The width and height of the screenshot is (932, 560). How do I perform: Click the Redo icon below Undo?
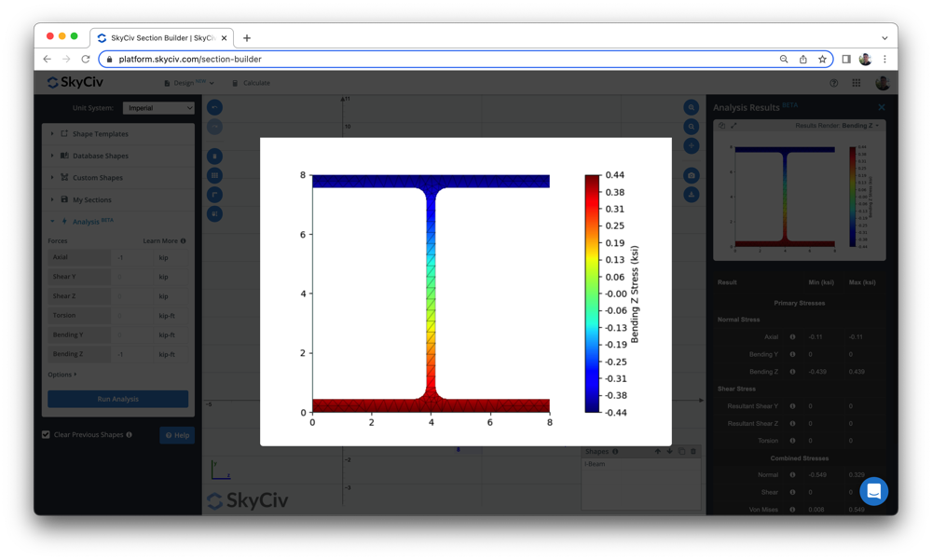(x=214, y=127)
